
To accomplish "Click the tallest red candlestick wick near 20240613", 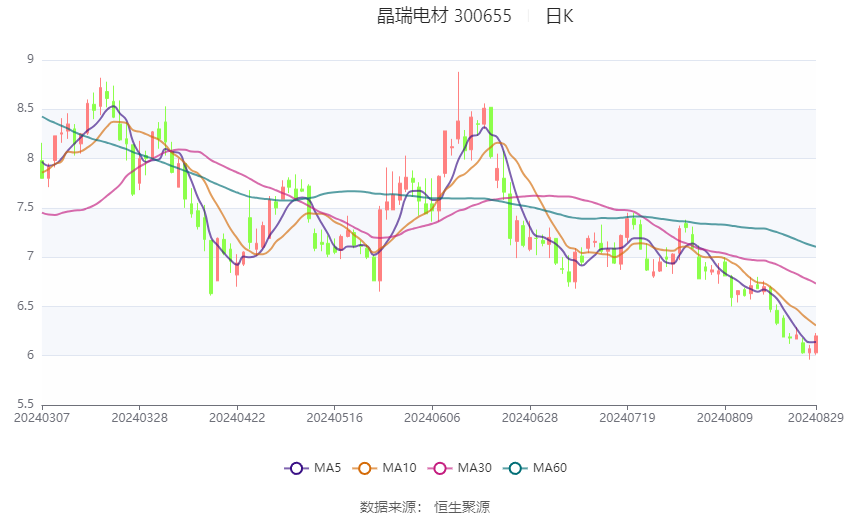I will tap(458, 106).
